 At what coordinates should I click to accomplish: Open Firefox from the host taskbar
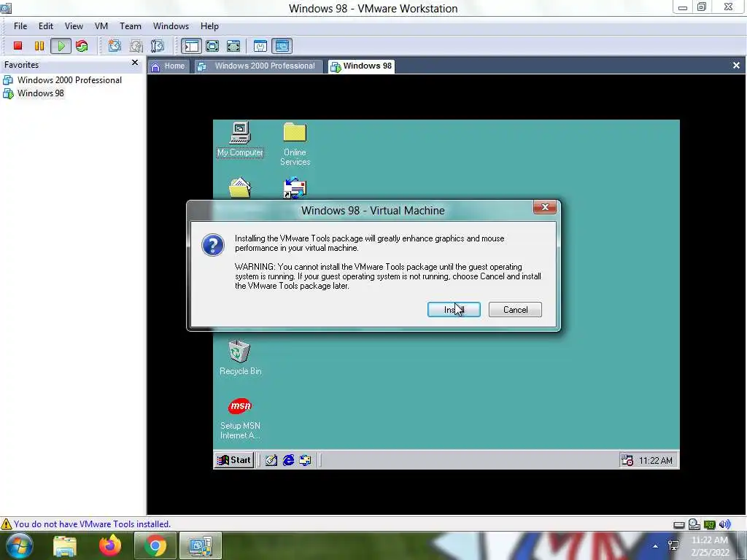pos(110,545)
